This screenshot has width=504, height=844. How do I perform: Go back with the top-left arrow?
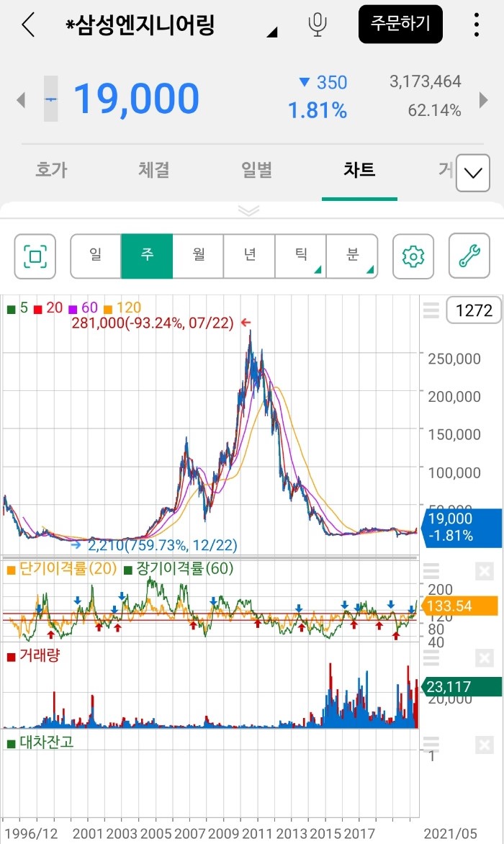pos(28,24)
